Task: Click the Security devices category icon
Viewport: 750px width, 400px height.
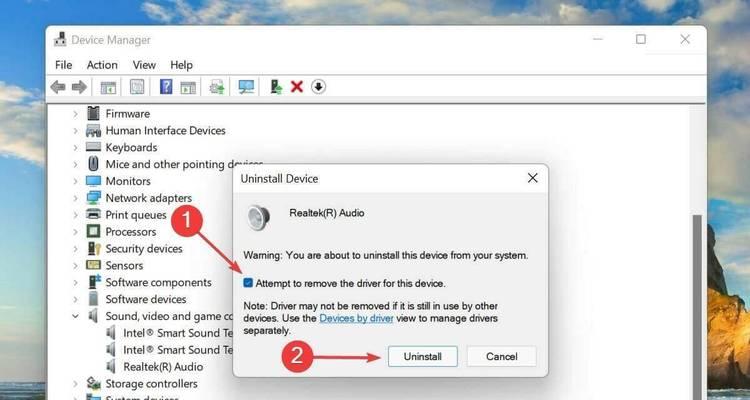Action: pyautogui.click(x=94, y=248)
